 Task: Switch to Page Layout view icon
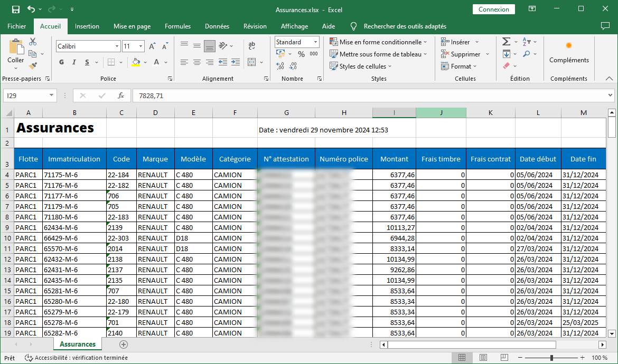pyautogui.click(x=483, y=357)
